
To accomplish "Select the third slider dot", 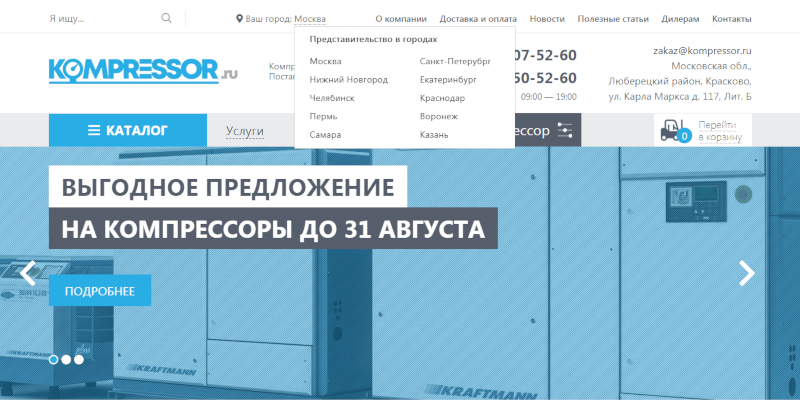I will click(80, 359).
